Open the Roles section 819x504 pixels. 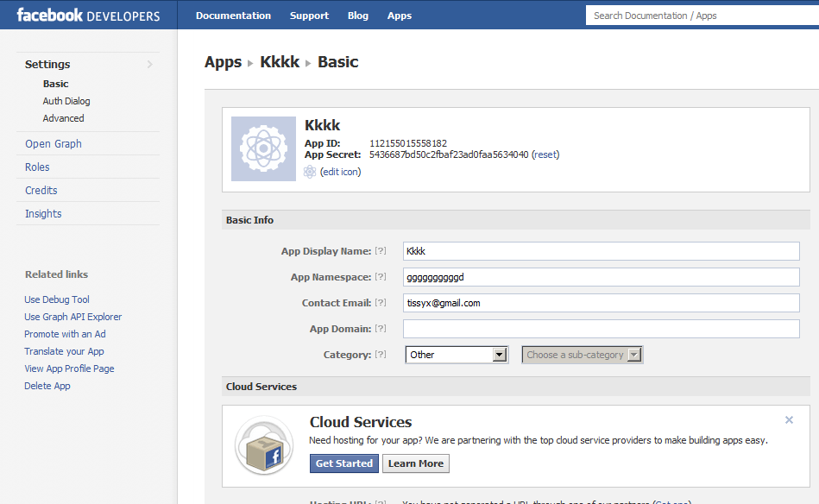tap(37, 167)
